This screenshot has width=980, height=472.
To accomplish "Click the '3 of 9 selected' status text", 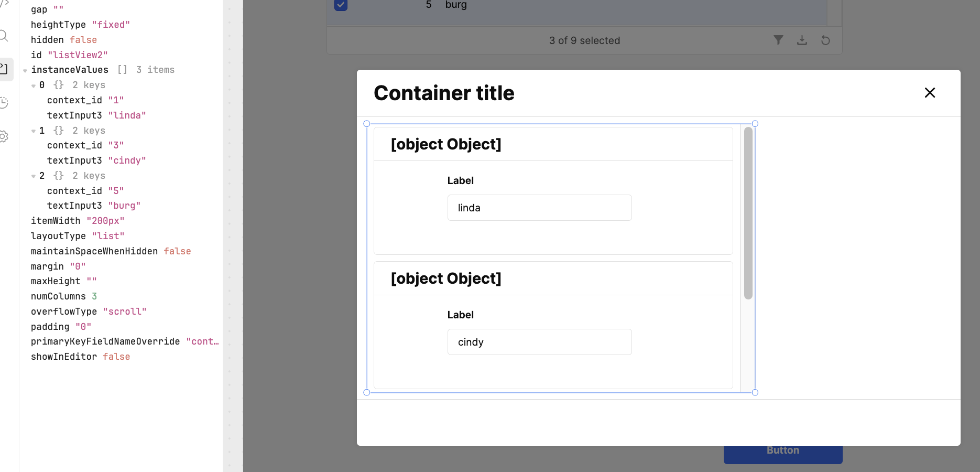I will click(x=584, y=40).
